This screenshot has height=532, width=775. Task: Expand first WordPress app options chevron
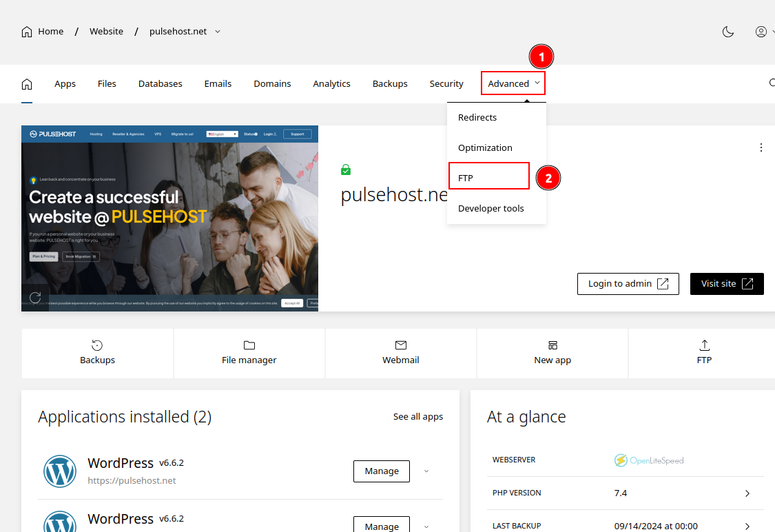(426, 471)
